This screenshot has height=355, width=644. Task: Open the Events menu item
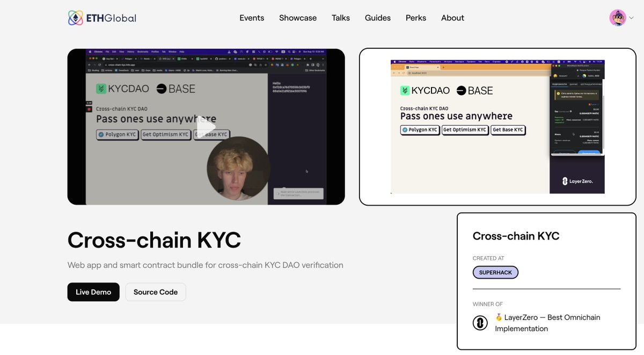pyautogui.click(x=252, y=18)
